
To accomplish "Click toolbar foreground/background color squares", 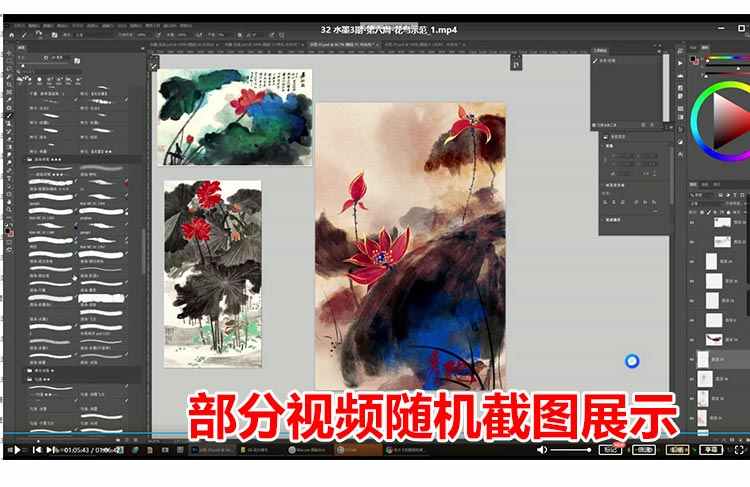I will coord(9,232).
